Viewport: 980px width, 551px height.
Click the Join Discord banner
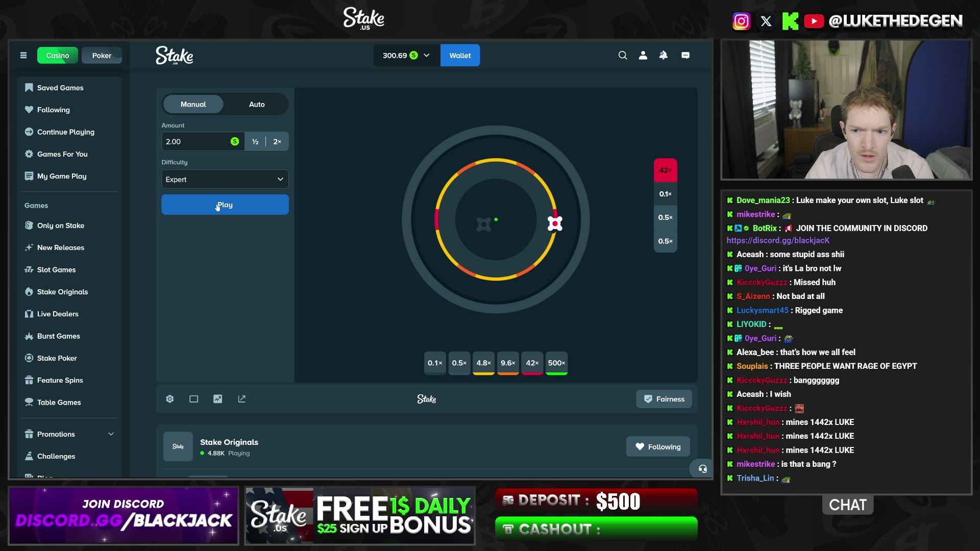(x=124, y=516)
